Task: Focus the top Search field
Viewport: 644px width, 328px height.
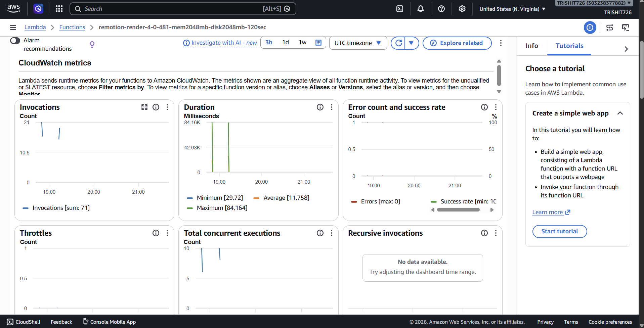Action: click(183, 9)
